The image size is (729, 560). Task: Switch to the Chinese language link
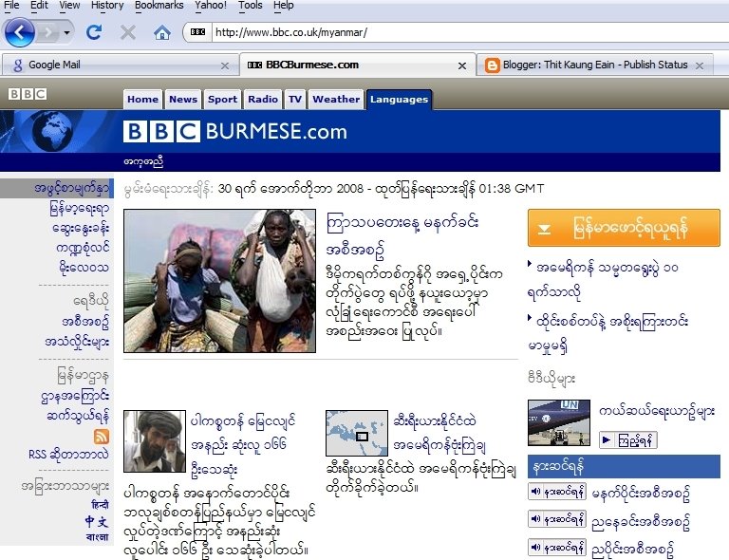[x=96, y=521]
